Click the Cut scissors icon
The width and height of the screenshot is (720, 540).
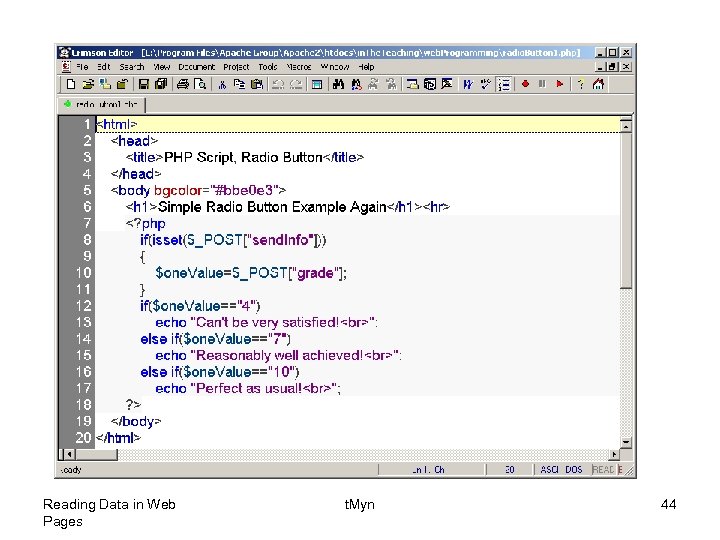pyautogui.click(x=222, y=84)
